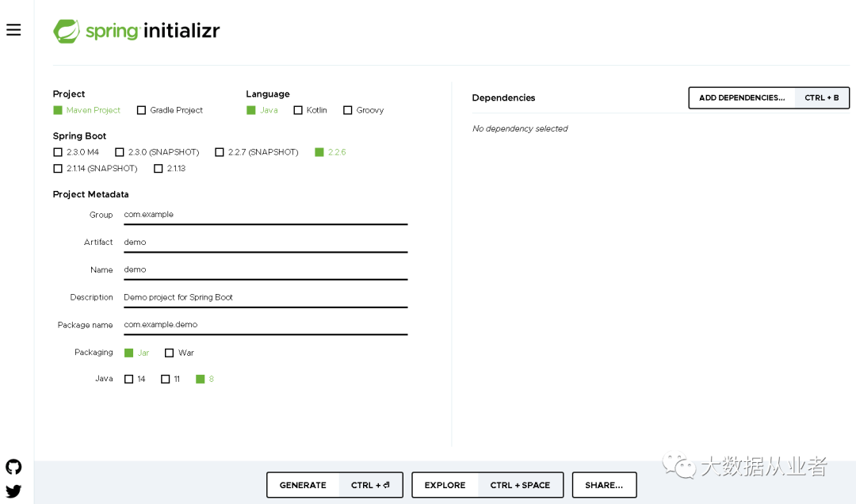Select Spring Boot 2.3.0 (SNAPSHOT)
856x504 pixels.
157,152
